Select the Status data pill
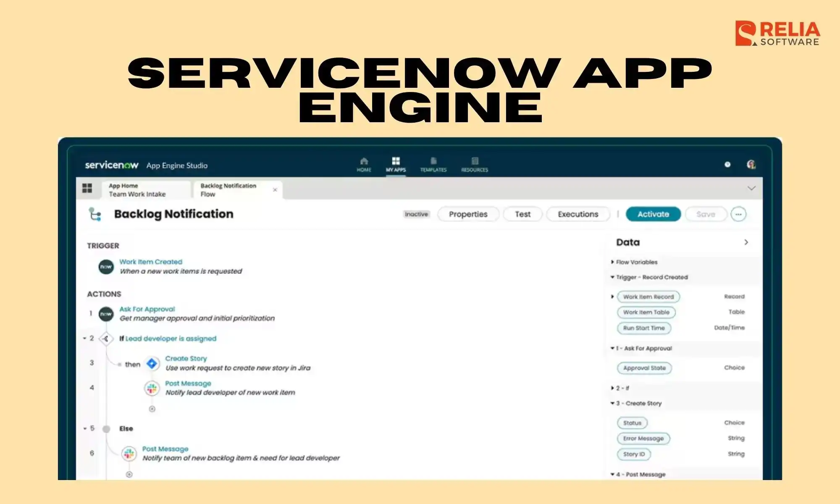Viewport: 840px width, 504px height. (632, 423)
